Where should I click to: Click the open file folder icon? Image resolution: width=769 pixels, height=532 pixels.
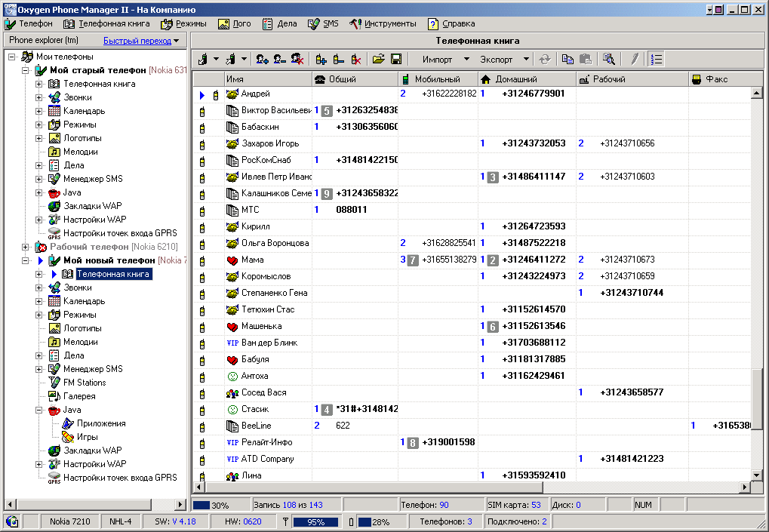(378, 60)
